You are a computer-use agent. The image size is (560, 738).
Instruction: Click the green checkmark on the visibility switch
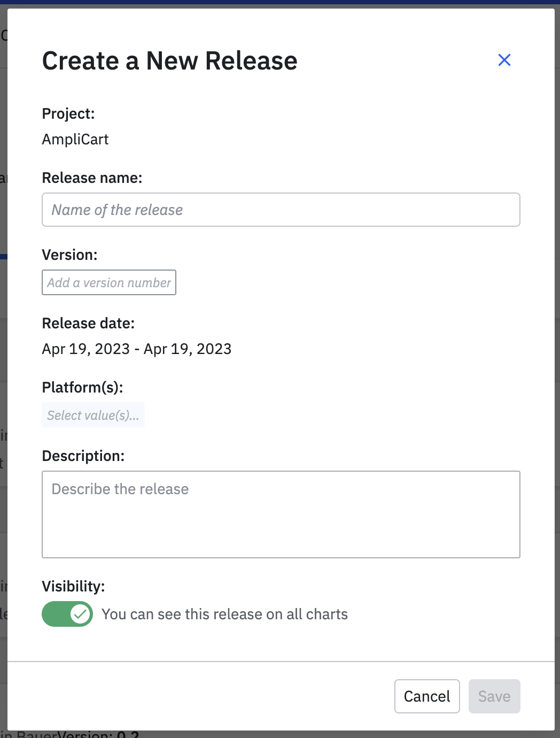[x=80, y=614]
